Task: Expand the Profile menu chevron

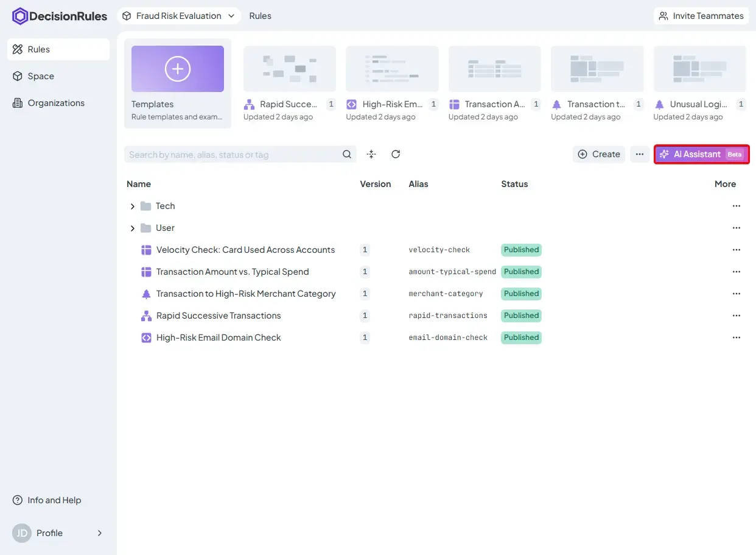Action: pos(100,533)
